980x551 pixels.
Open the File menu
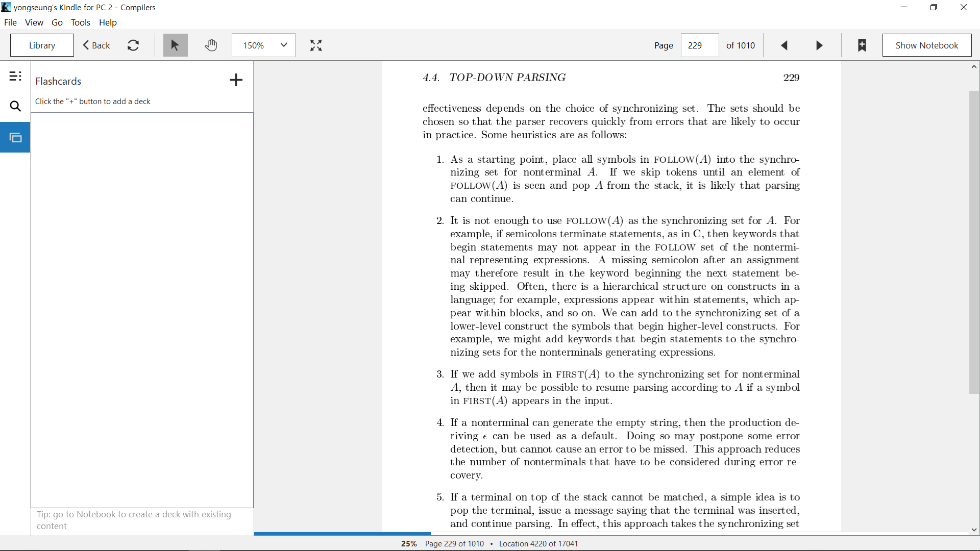tap(10, 22)
